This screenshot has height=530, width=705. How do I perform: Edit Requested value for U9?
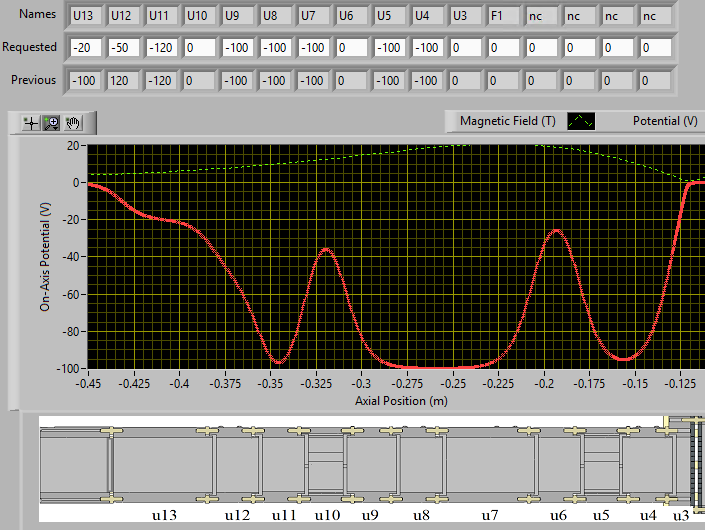(x=238, y=48)
